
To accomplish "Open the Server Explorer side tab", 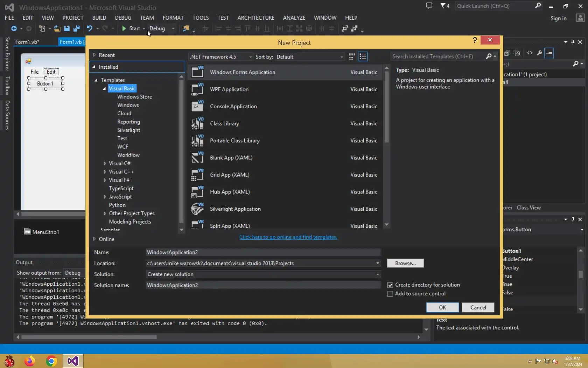I will [x=7, y=54].
